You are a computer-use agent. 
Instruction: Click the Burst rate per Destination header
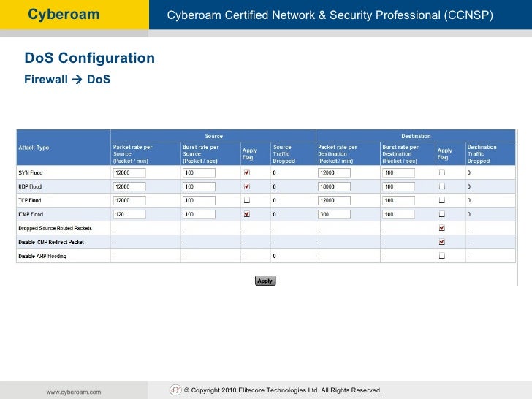click(x=400, y=154)
